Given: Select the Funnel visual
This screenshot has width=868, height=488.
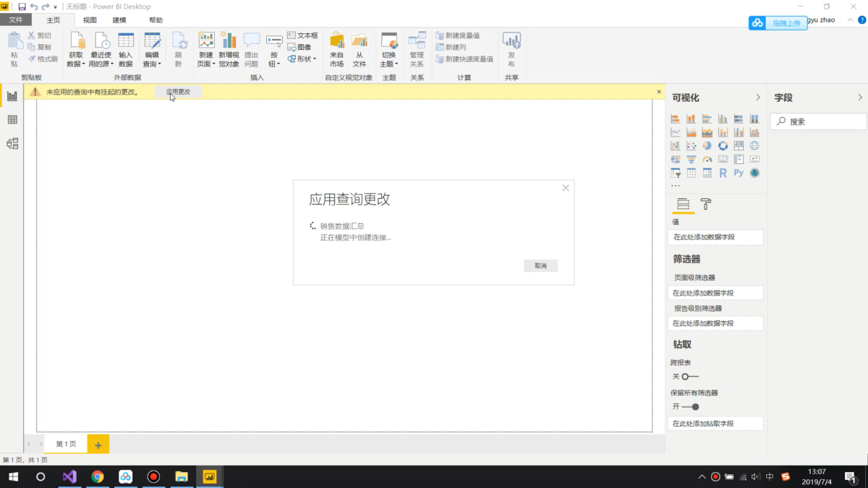Looking at the screenshot, I should point(692,159).
